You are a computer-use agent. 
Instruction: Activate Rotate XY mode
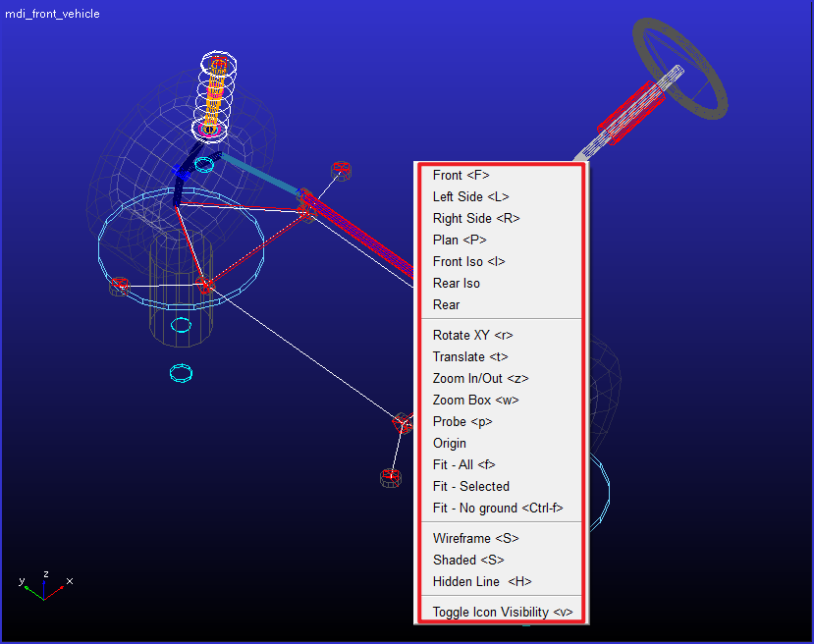coord(502,335)
